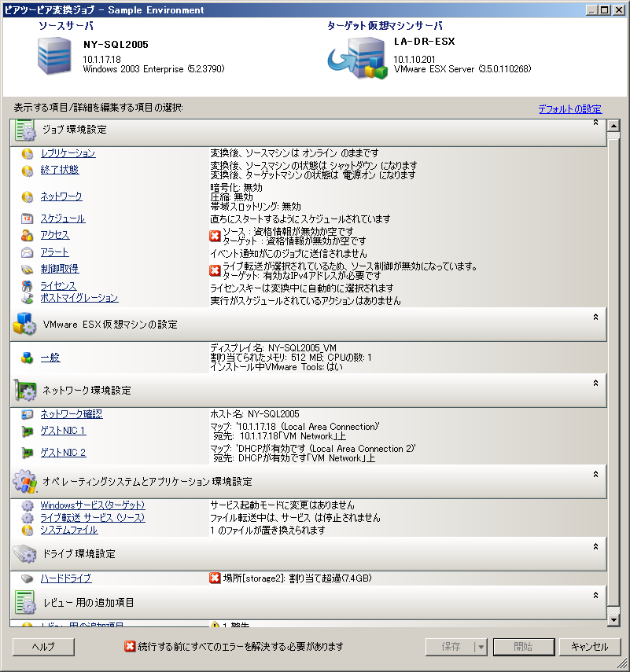Image resolution: width=630 pixels, height=672 pixels.
Task: Click the デフォルトの設定 link
Action: 570,109
